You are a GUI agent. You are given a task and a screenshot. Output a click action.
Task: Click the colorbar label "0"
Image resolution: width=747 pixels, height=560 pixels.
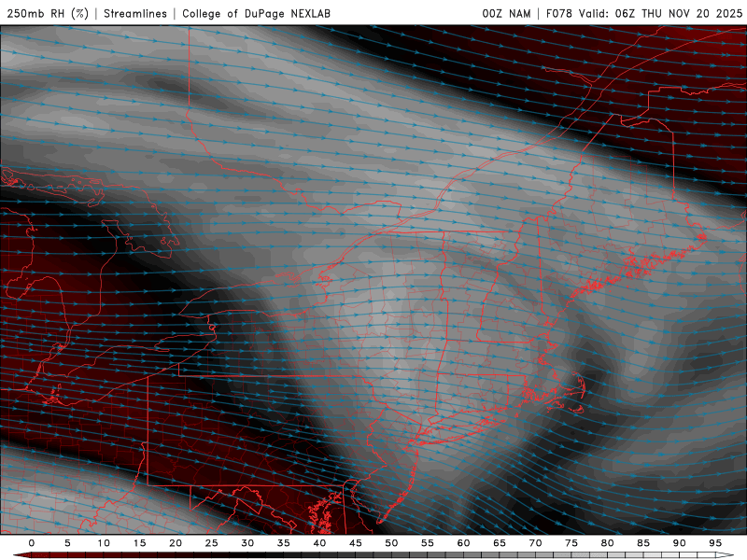click(x=32, y=543)
